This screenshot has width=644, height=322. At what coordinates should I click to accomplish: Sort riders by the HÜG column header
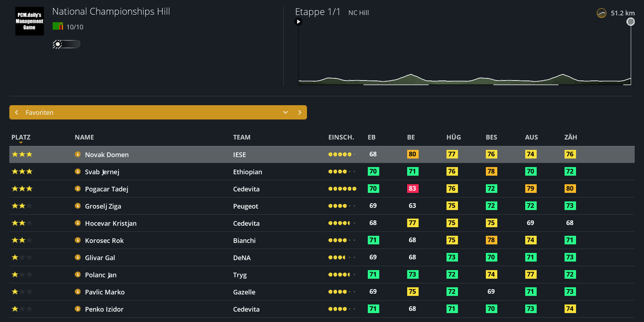454,137
